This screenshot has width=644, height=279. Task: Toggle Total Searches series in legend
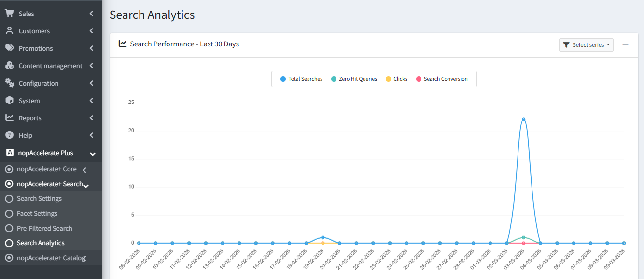tap(301, 79)
